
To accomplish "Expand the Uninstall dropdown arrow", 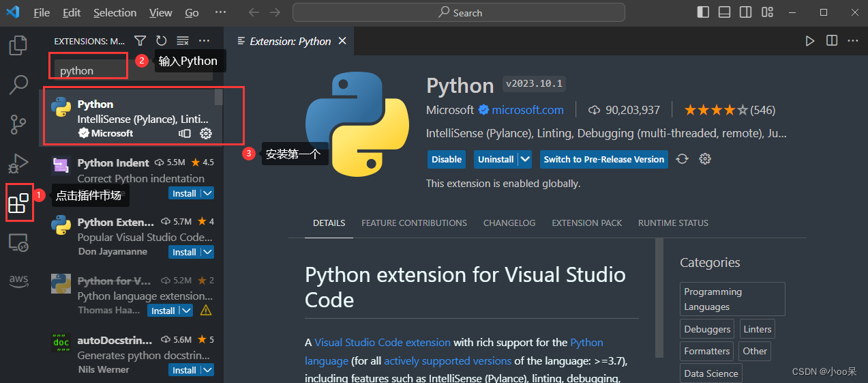I will coord(524,159).
